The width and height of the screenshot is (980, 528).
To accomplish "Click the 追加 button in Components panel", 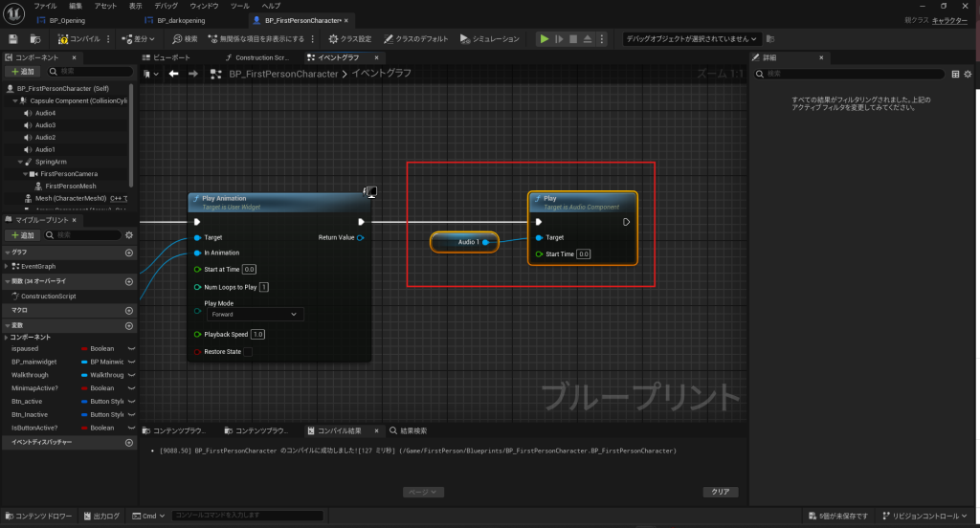I will (x=23, y=71).
